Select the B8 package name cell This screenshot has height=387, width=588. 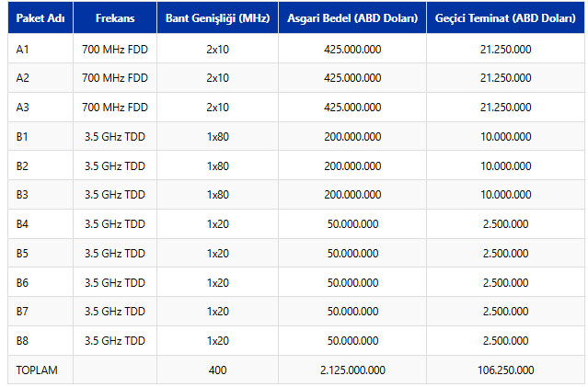point(23,341)
